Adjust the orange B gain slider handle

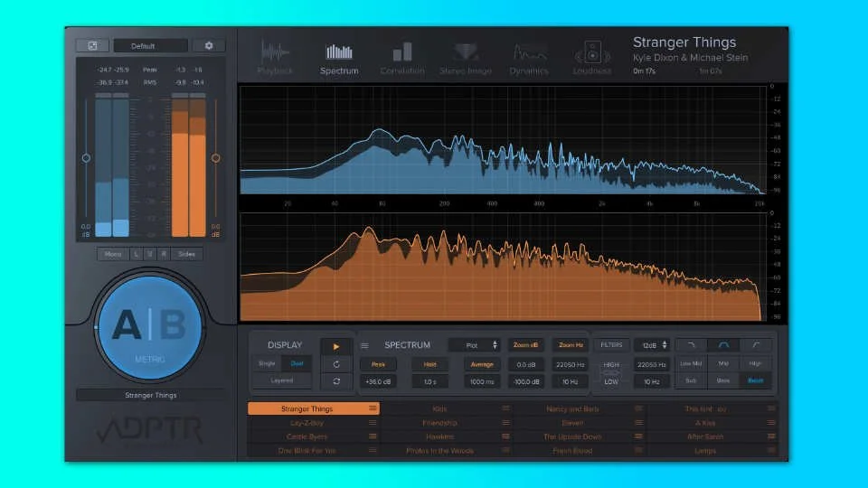pyautogui.click(x=215, y=158)
